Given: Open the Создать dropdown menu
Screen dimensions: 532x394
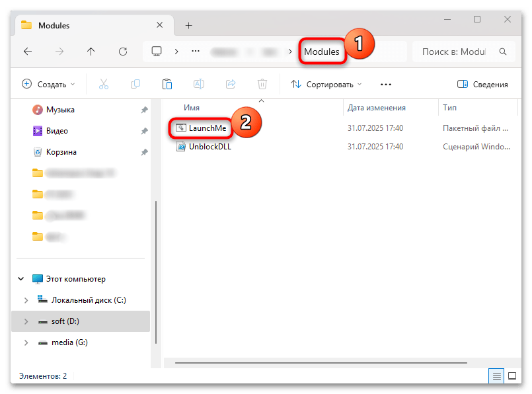Looking at the screenshot, I should pyautogui.click(x=49, y=84).
